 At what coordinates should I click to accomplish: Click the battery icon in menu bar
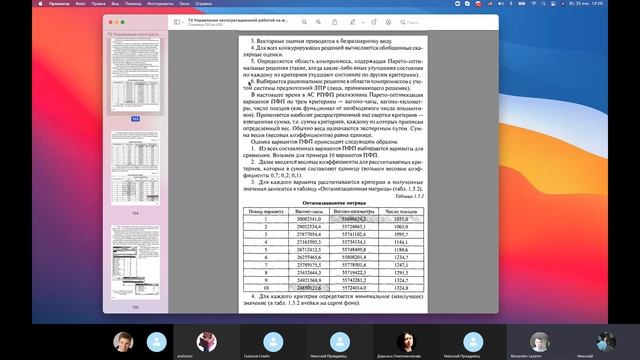(x=522, y=4)
